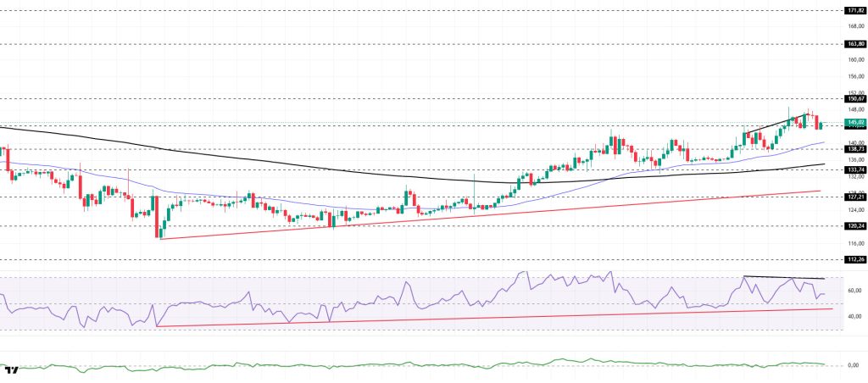Screen dimensions: 868x383
Task: Select the 171,82 price level label
Action: click(854, 11)
